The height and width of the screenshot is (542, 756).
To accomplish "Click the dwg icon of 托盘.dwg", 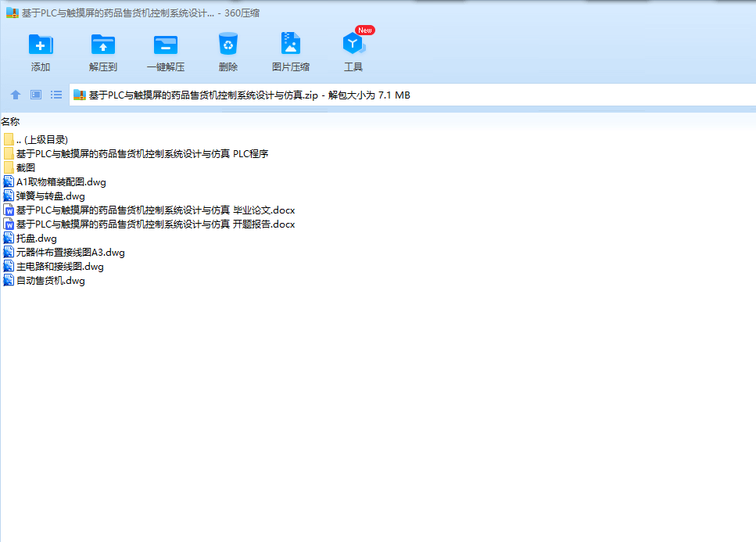I will 9,239.
